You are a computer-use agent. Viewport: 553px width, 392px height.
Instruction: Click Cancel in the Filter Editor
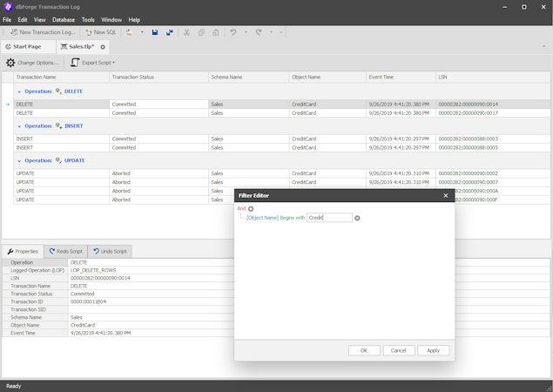coord(399,350)
